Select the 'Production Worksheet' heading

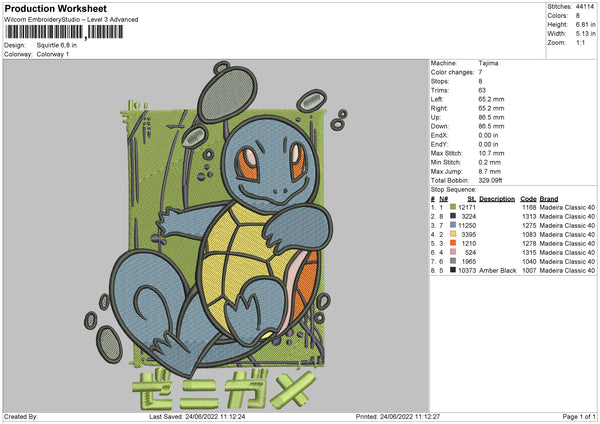click(55, 8)
